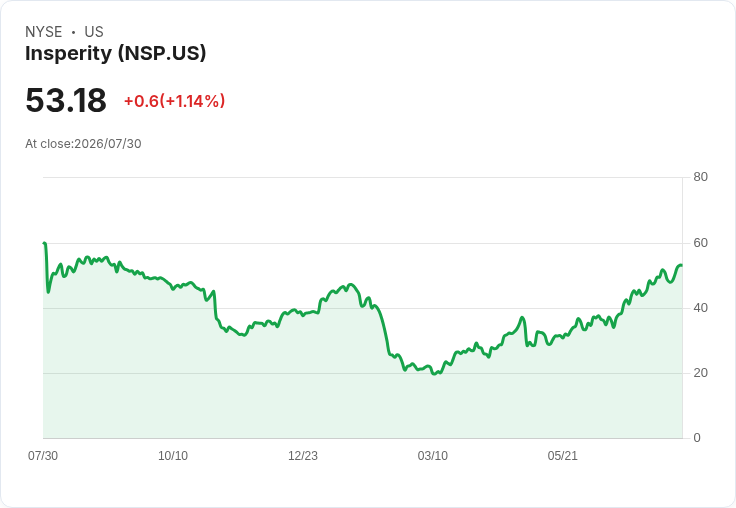Viewport: 736px width, 508px height.
Task: Click the 0 y-axis value label
Action: [x=697, y=438]
